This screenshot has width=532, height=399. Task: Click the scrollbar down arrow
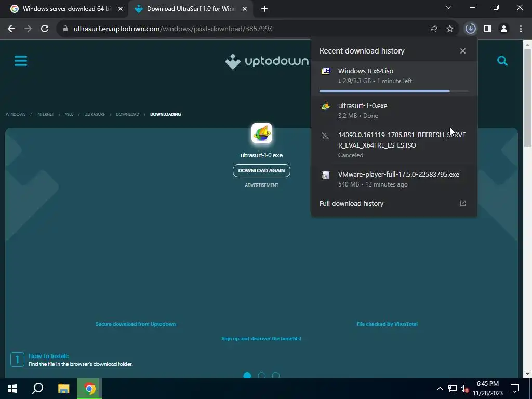[527, 374]
